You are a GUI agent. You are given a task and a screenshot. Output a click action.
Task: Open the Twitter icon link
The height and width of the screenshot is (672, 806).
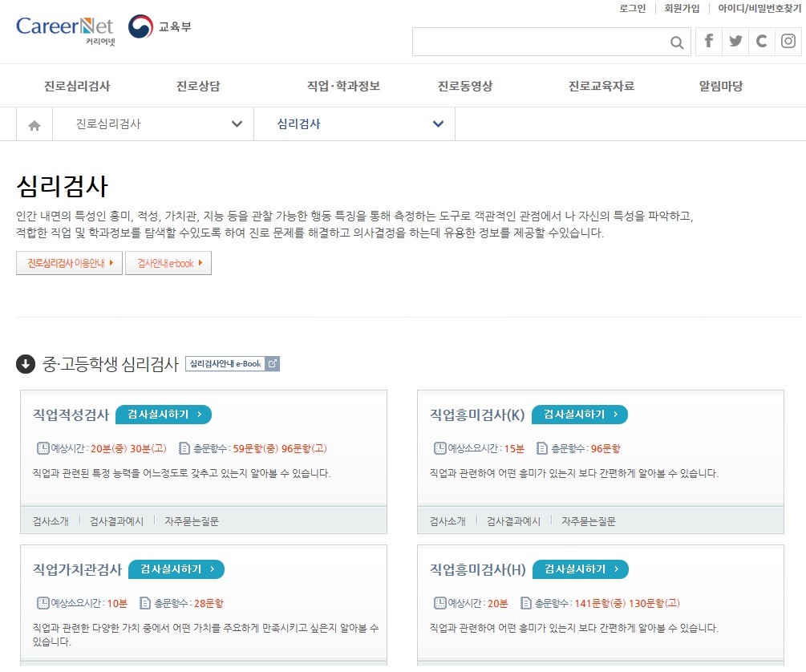click(x=735, y=41)
